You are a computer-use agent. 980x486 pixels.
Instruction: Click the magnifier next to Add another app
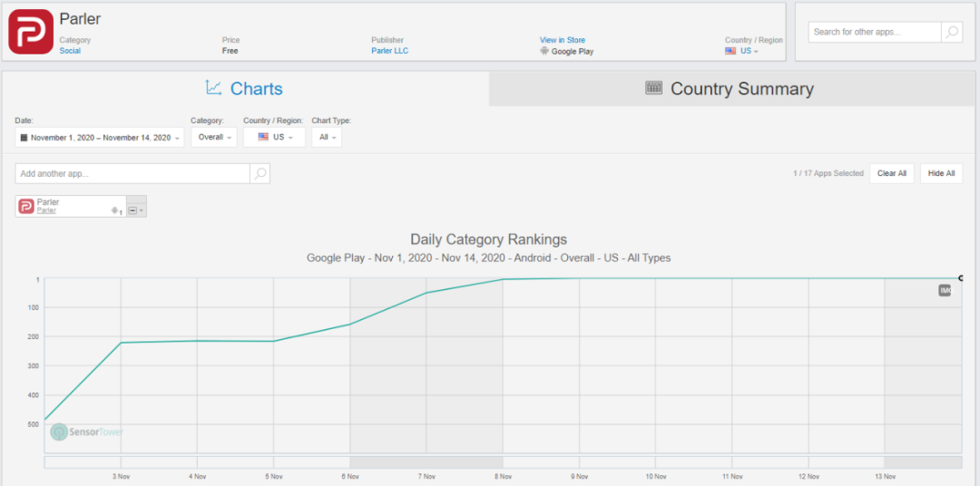click(260, 174)
